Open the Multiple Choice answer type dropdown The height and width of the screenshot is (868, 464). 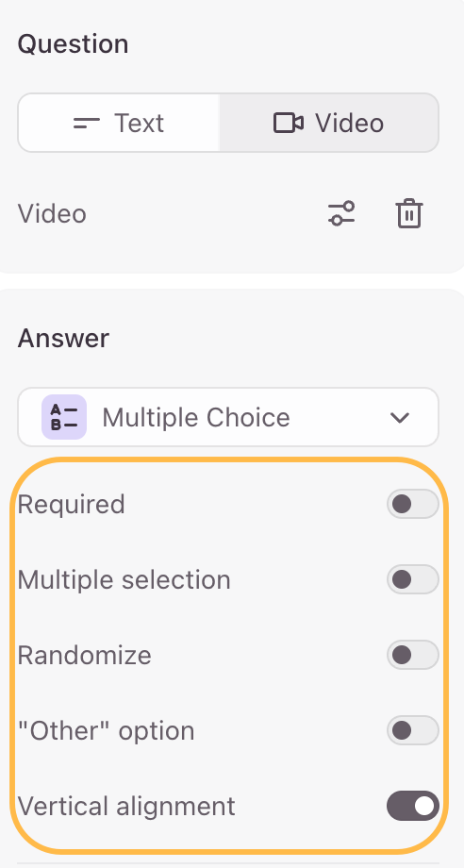tap(228, 417)
